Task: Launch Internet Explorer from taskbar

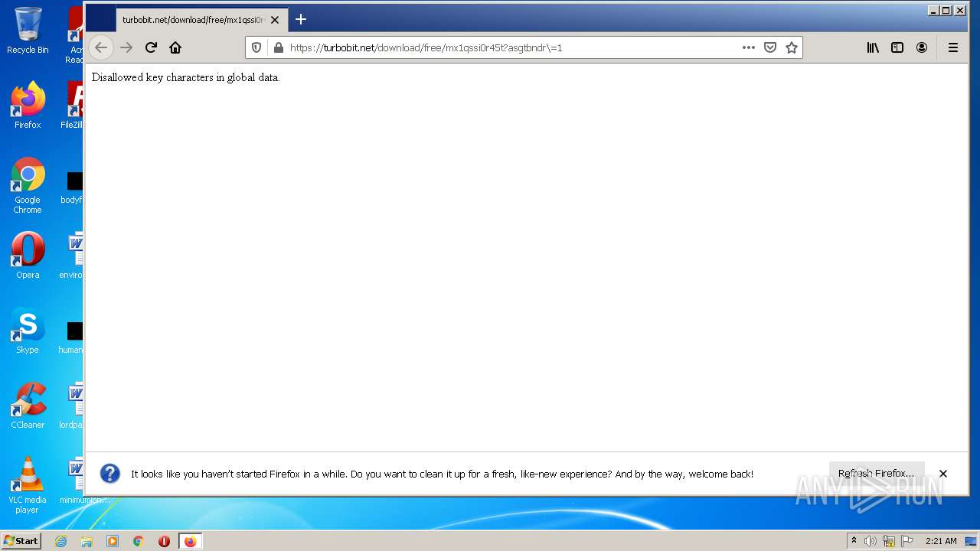Action: (x=61, y=541)
